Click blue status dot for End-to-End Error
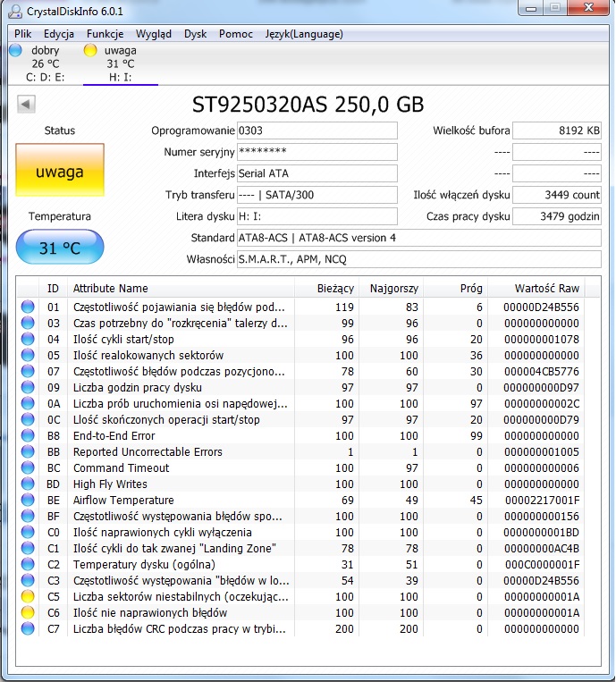Screen dimensions: 616x682 coord(28,435)
